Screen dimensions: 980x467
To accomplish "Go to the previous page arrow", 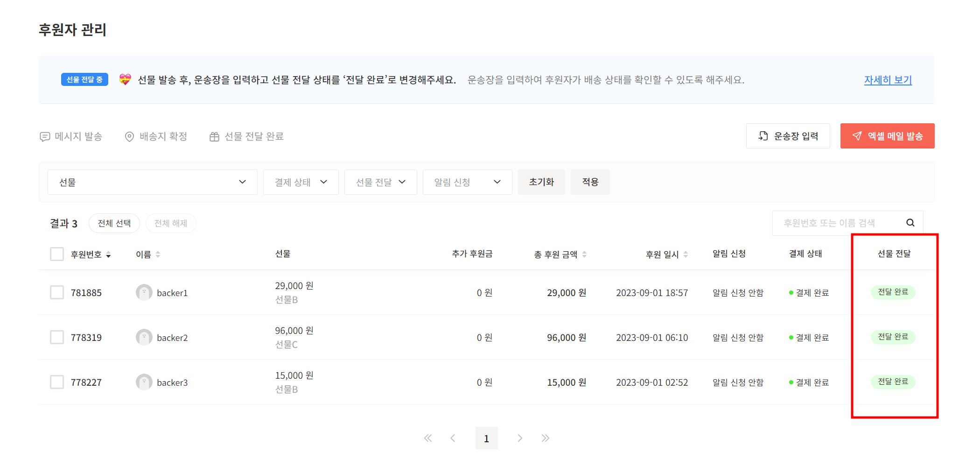I will coord(453,438).
